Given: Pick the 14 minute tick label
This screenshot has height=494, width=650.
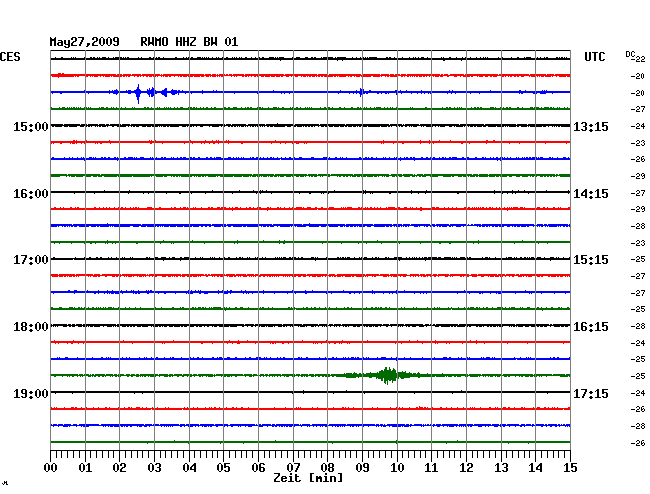Looking at the screenshot, I should click(536, 468).
